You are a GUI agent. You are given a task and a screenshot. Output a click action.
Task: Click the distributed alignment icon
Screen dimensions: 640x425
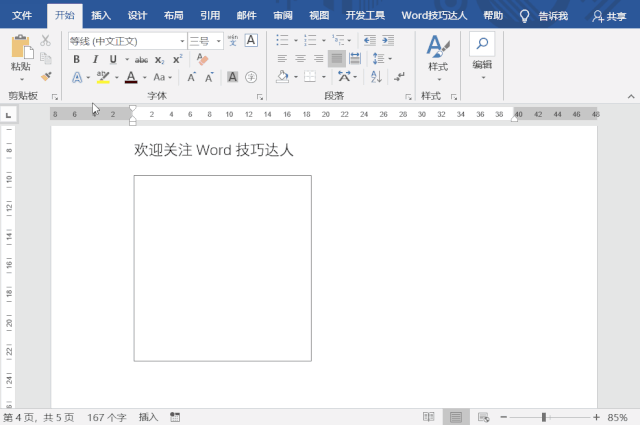point(355,58)
